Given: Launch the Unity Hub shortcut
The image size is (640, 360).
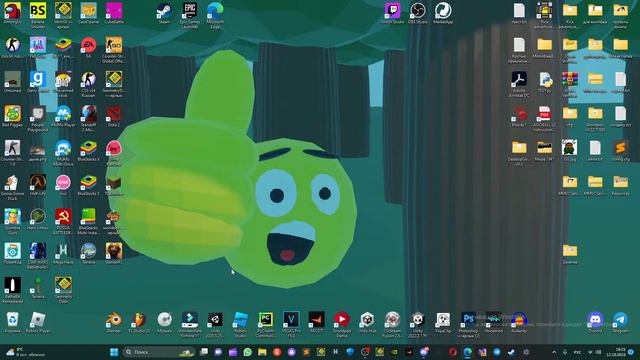Looking at the screenshot, I should [x=367, y=322].
